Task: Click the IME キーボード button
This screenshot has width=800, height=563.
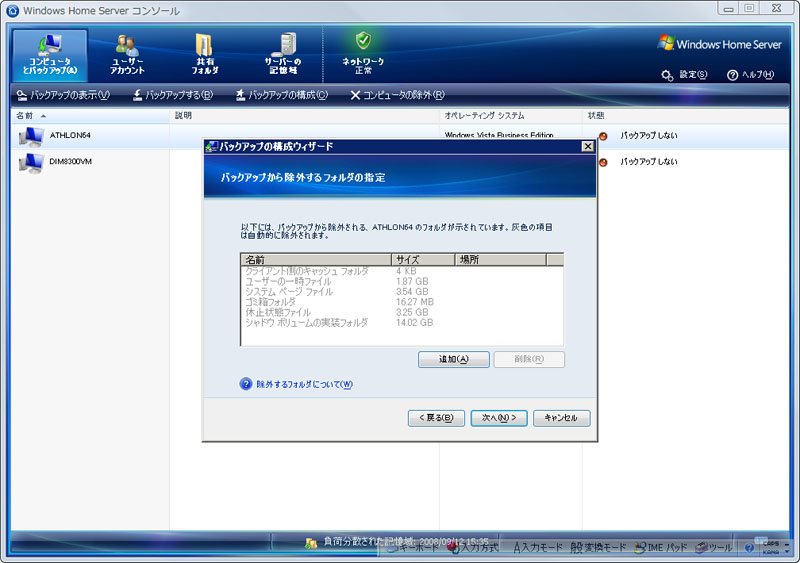Action: point(412,548)
